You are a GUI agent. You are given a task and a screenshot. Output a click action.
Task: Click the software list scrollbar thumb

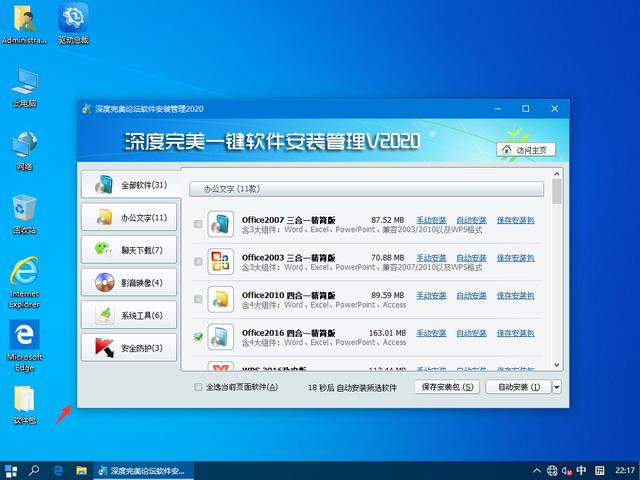click(556, 191)
